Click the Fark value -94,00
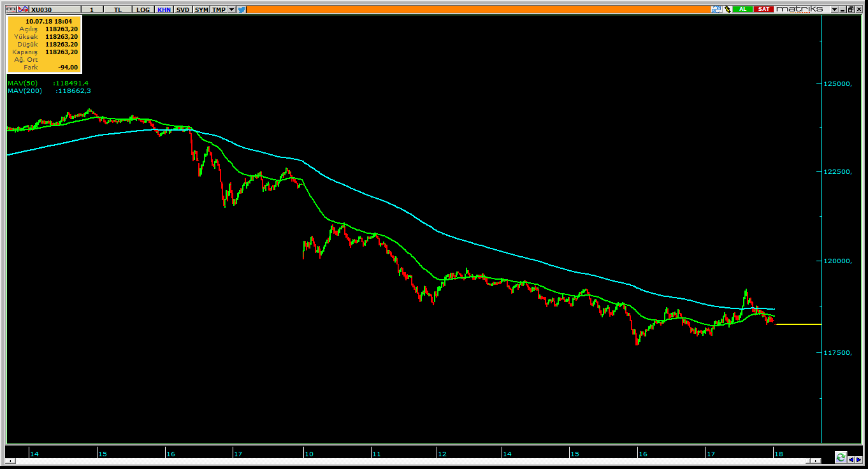The height and width of the screenshot is (469, 868). [x=68, y=67]
